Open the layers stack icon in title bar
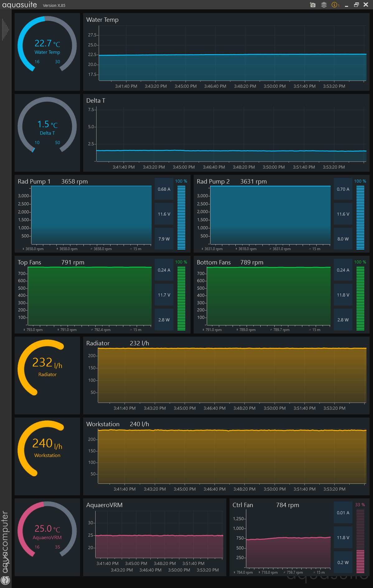 click(324, 5)
